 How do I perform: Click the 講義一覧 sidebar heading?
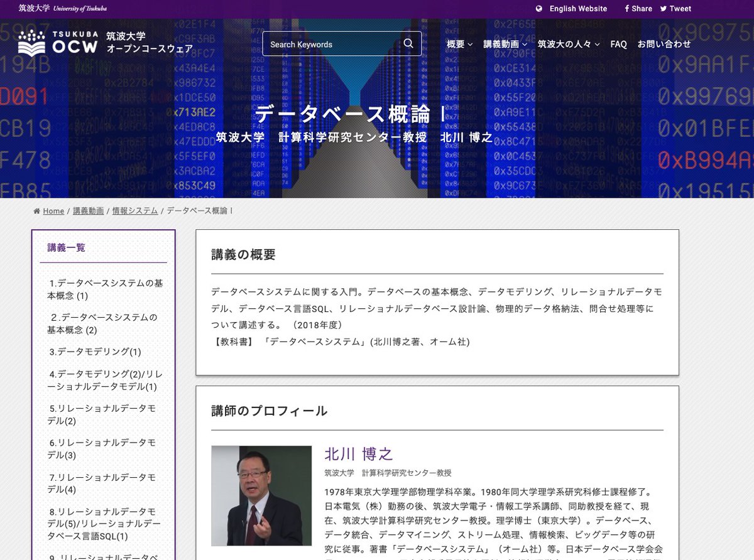67,247
